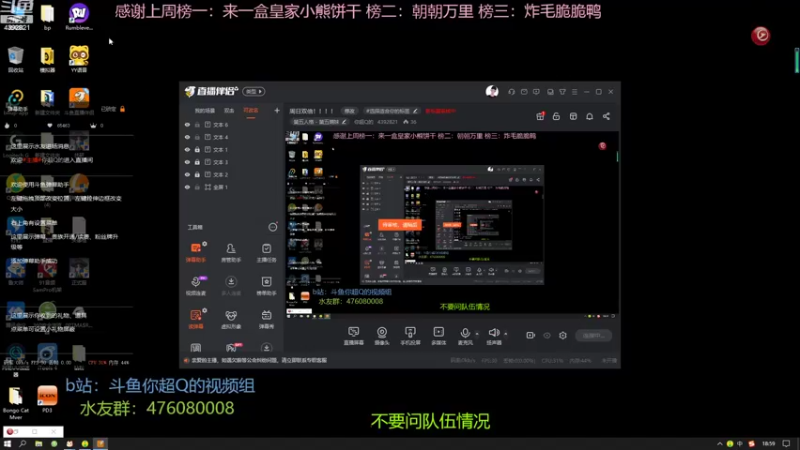Open the mode switch pill dropdown
800x450 pixels.
point(254,91)
